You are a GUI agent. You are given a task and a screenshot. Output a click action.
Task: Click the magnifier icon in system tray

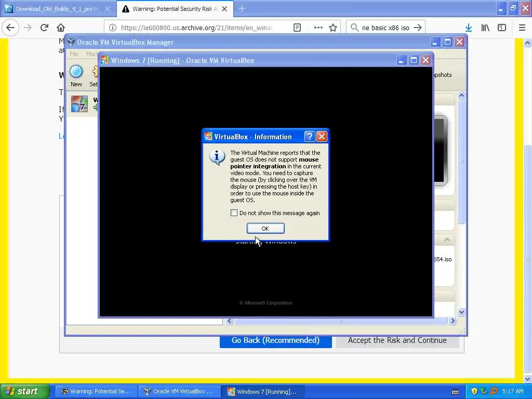coord(494,391)
